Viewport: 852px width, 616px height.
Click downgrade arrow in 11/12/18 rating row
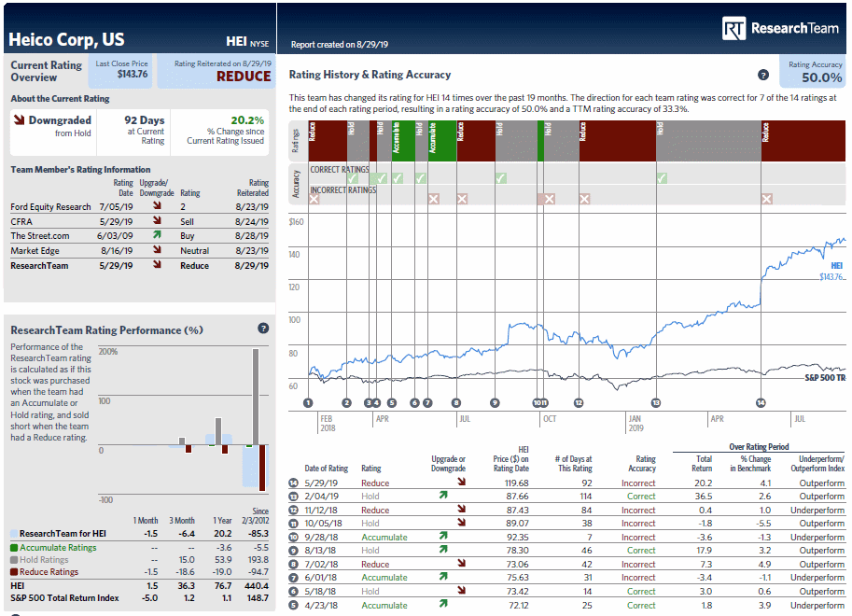pos(461,509)
